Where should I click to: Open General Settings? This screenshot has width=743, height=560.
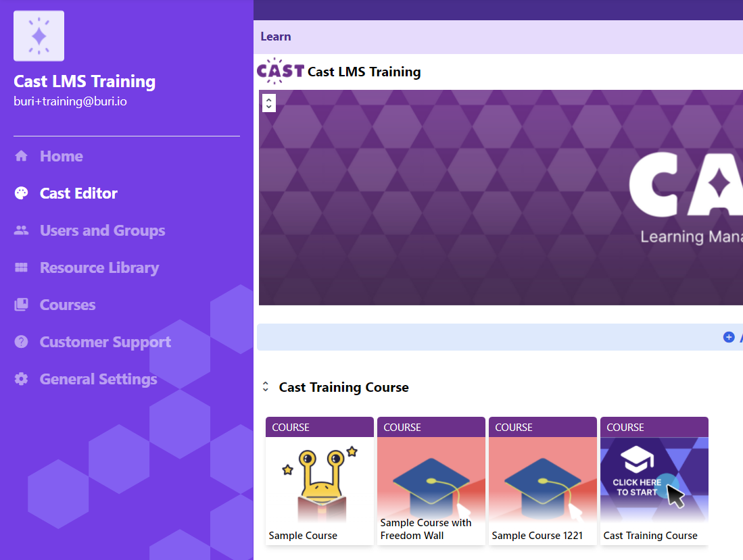click(x=99, y=379)
